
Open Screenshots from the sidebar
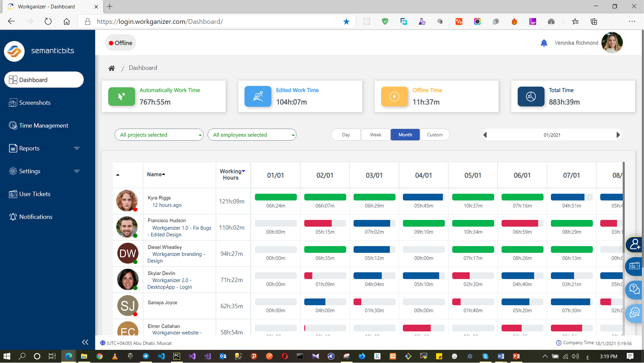35,103
